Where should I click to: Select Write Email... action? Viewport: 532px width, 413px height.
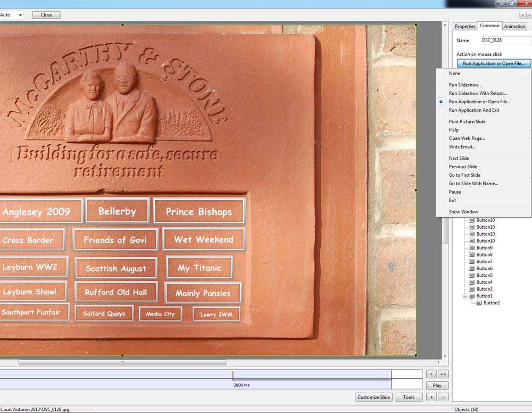coord(462,147)
